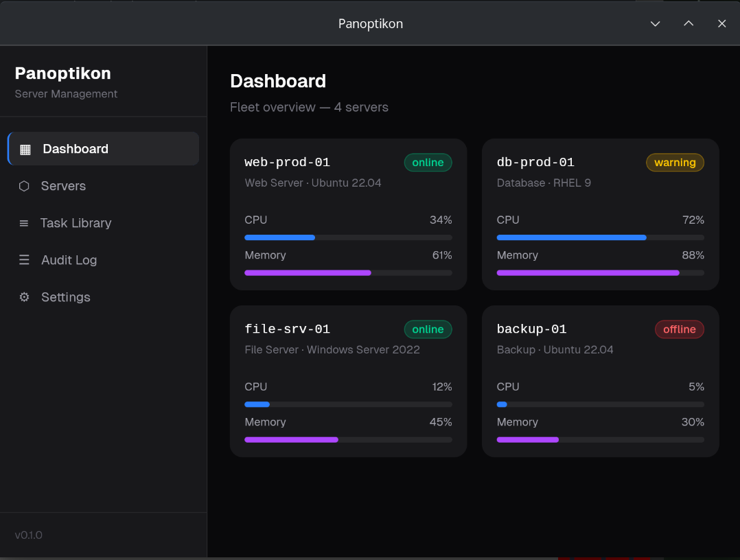Click file-srv-01 Memory progress bar
Image resolution: width=740 pixels, height=560 pixels.
coord(348,440)
